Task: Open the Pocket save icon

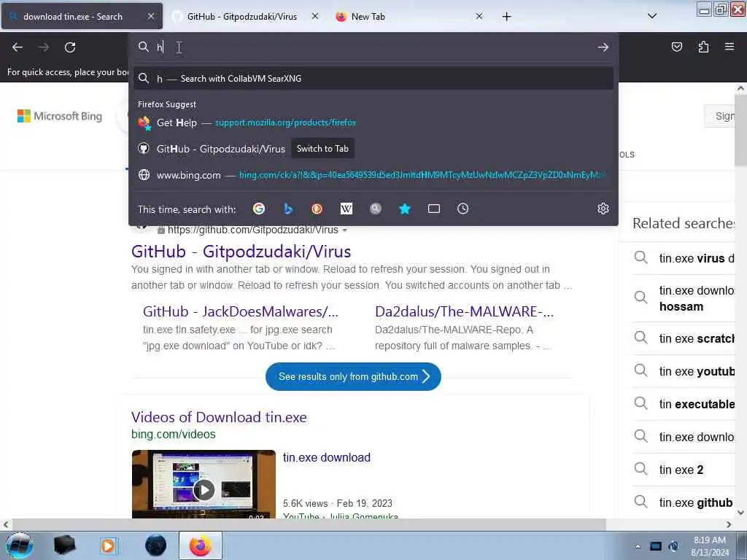Action: (676, 47)
